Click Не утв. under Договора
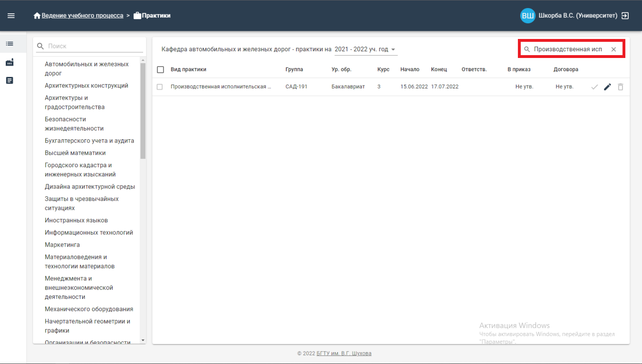The width and height of the screenshot is (642, 364). [x=564, y=87]
